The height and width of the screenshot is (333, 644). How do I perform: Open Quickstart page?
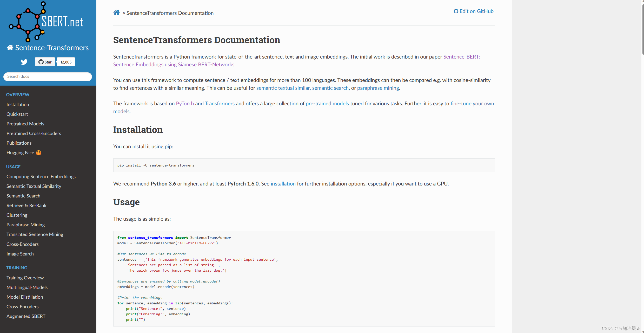point(17,114)
